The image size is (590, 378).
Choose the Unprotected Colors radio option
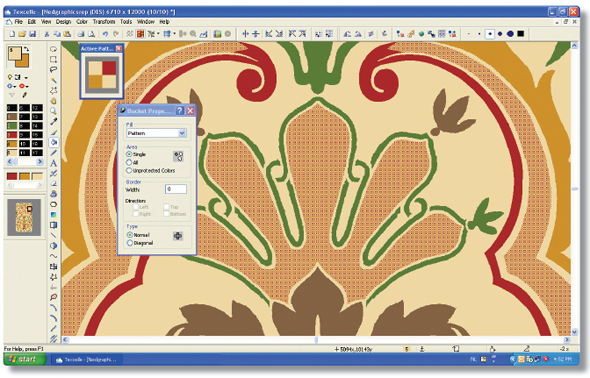tap(129, 171)
